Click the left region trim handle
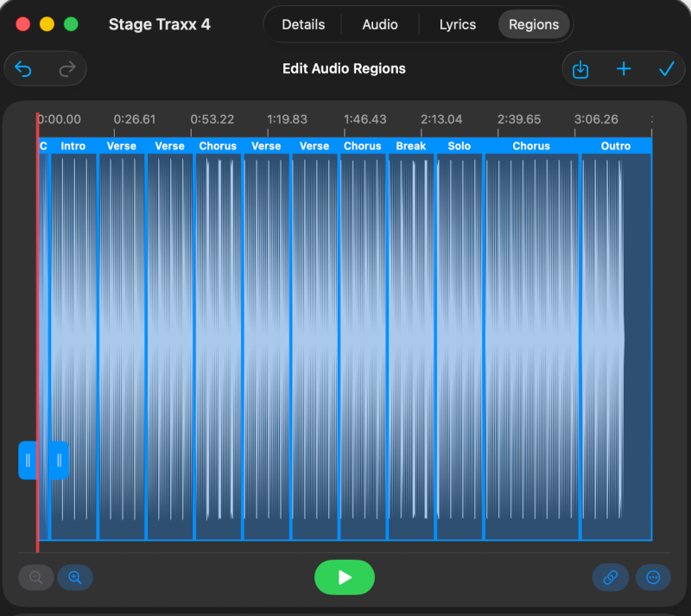Viewport: 691px width, 616px height. tap(27, 460)
